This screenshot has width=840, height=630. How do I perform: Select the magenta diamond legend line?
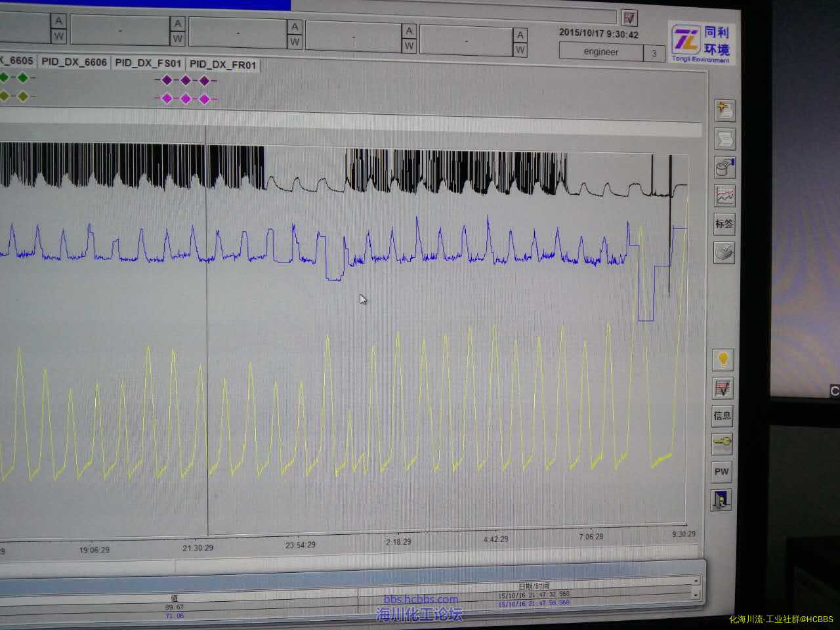[186, 99]
